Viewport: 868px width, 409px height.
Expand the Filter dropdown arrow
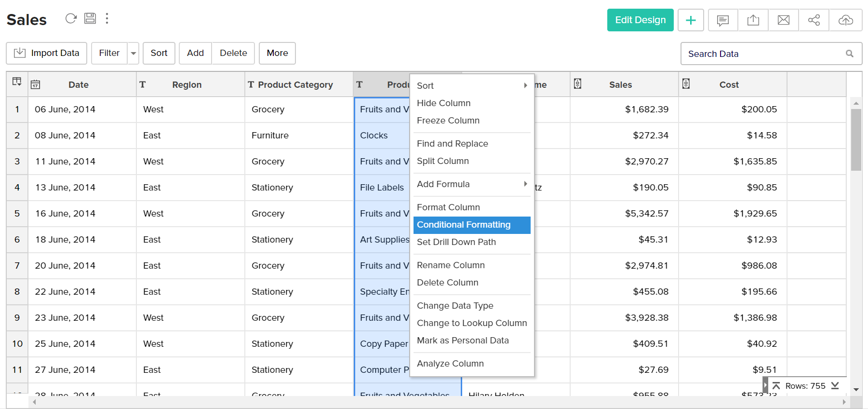pos(134,54)
